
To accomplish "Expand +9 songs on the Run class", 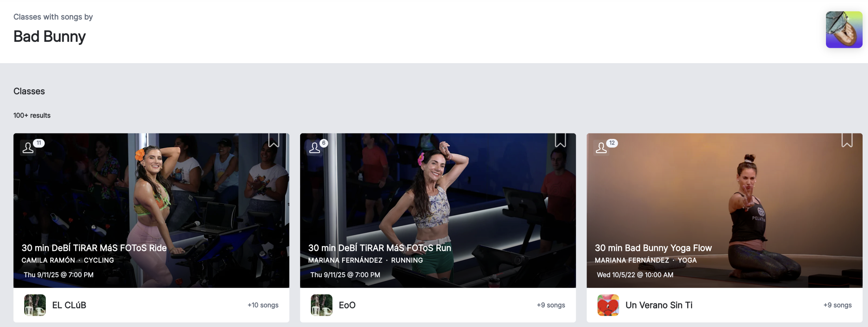I will coord(551,305).
